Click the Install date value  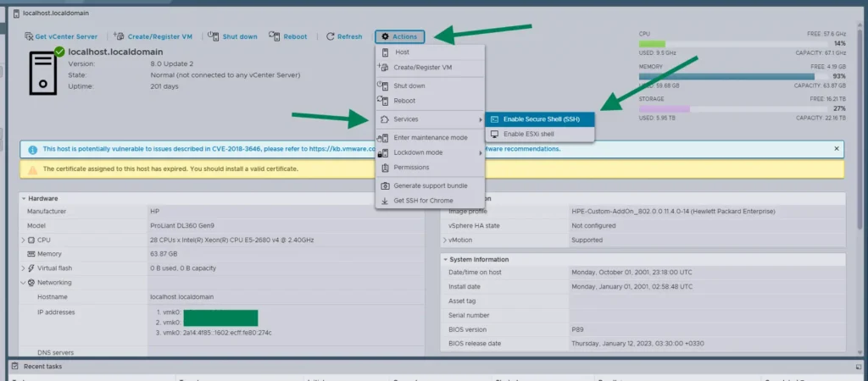[x=632, y=287]
